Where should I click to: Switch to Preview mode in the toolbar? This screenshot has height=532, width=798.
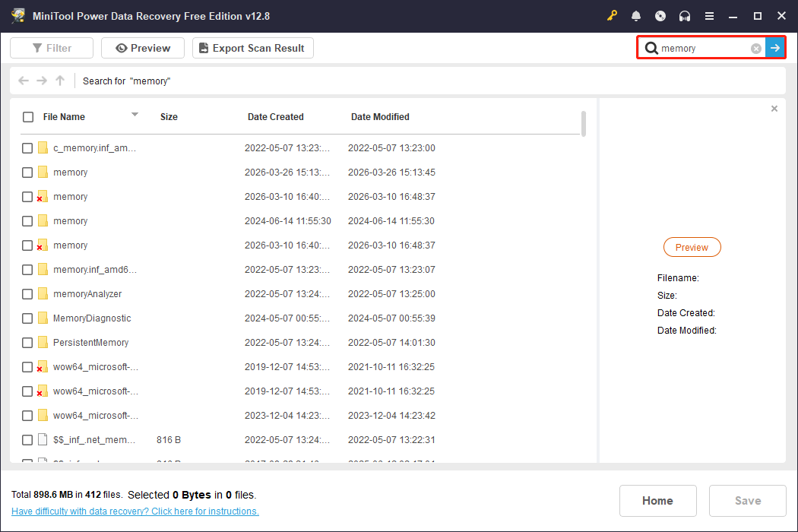[x=142, y=47]
